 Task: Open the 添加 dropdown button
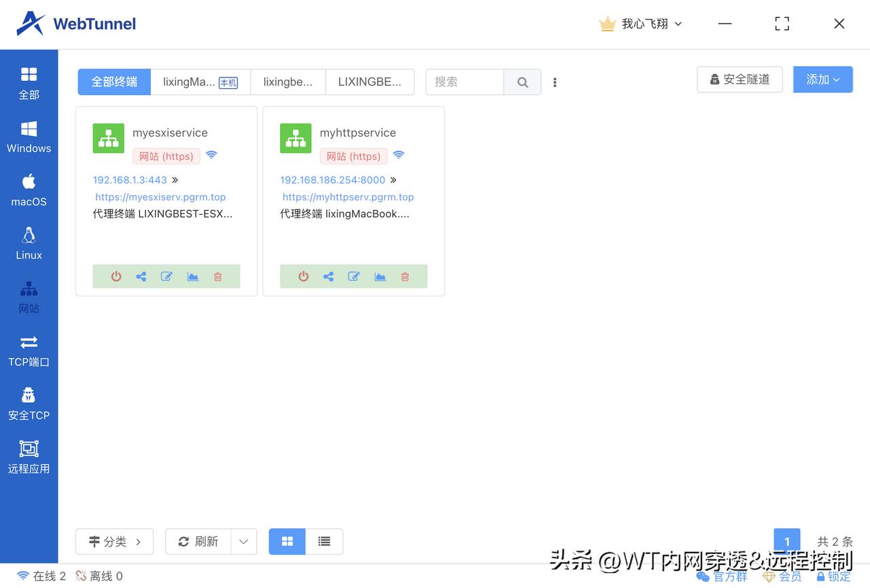click(823, 80)
